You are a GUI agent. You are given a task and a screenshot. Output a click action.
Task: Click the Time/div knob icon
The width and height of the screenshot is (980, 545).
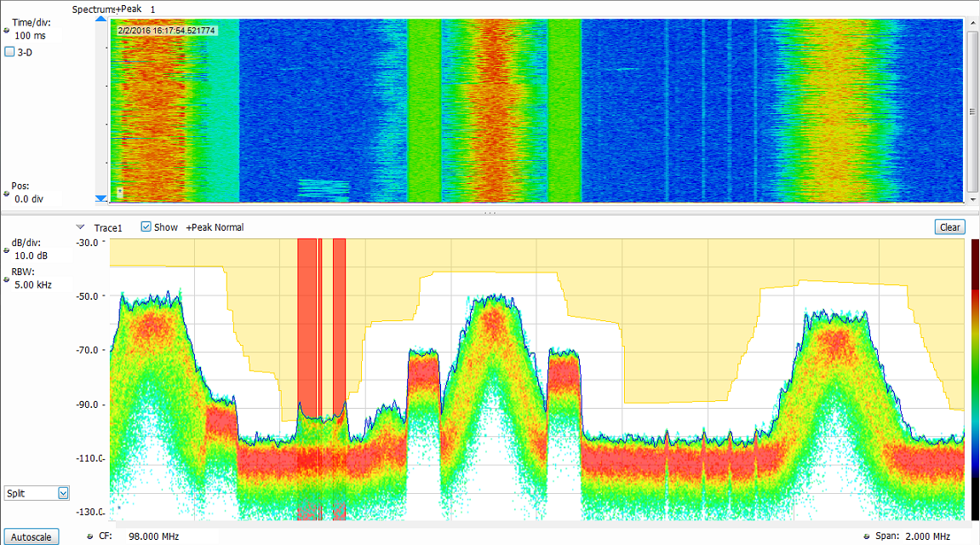tap(8, 31)
